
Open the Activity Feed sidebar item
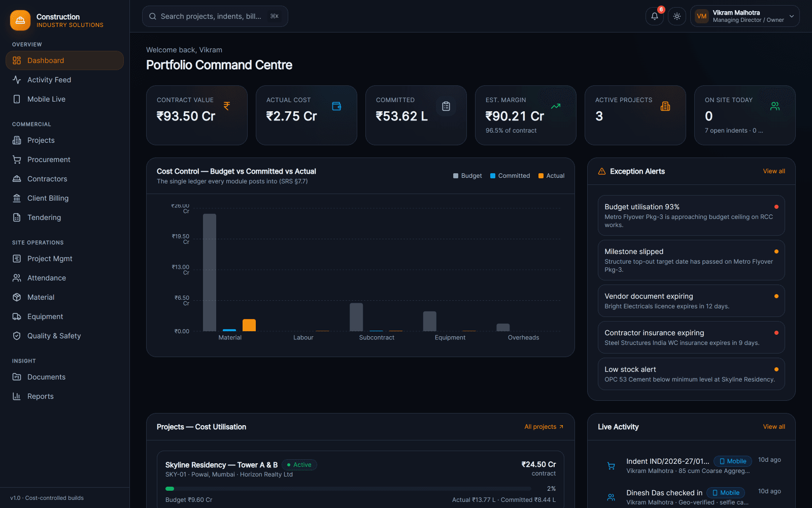point(64,80)
